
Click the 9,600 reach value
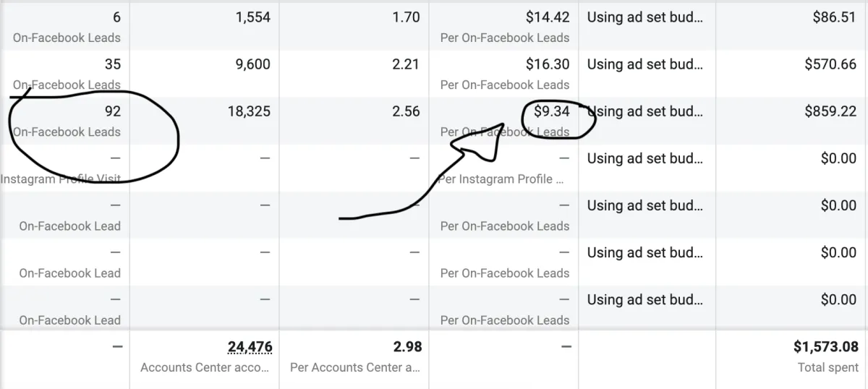[x=252, y=64]
